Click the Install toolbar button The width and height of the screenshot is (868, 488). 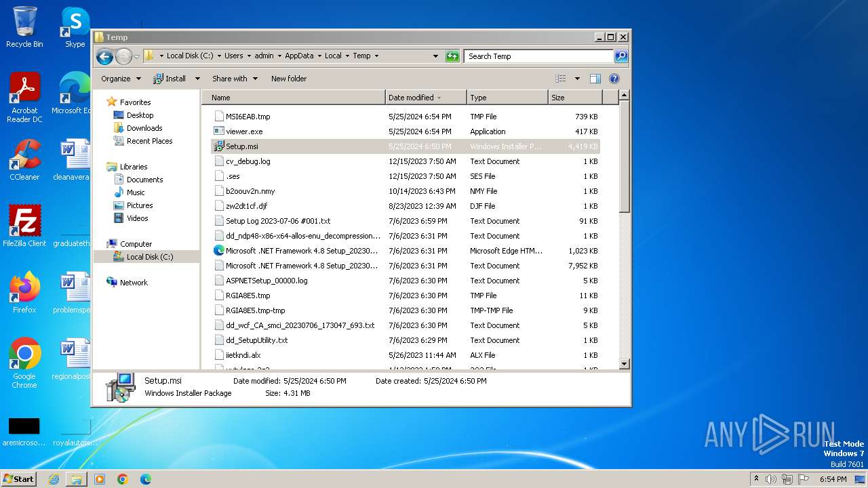click(x=170, y=79)
